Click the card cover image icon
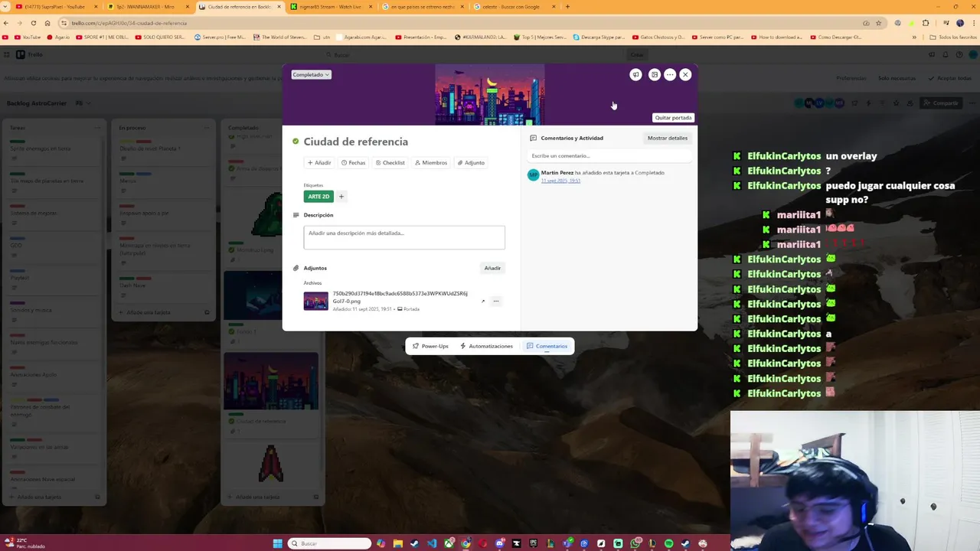The image size is (980, 551). click(x=654, y=74)
